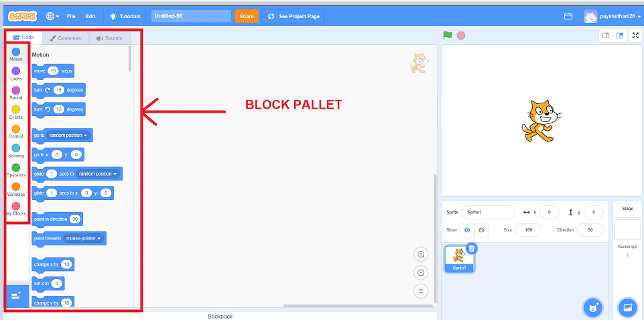Viewport: 644px width, 320px height.
Task: Open the 'mouse-pointer' dropdown in point towards
Action: (x=84, y=238)
